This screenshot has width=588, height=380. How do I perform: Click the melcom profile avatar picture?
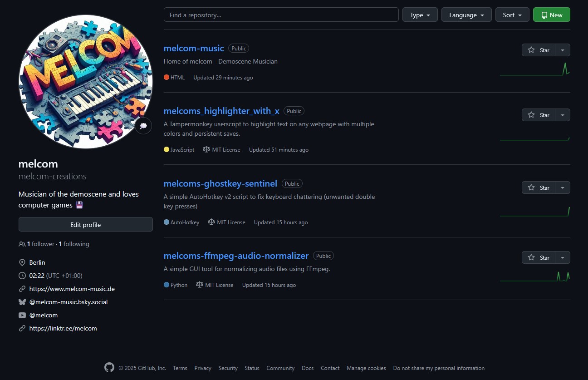(85, 82)
